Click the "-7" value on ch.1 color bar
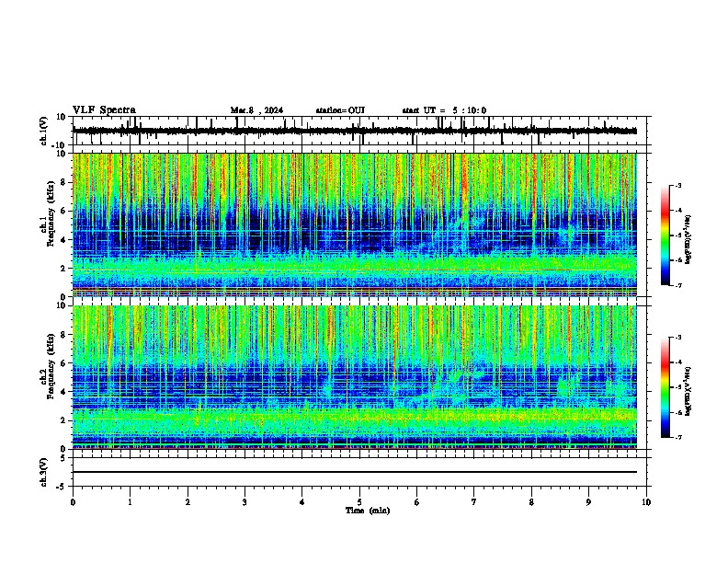Viewport: 728px width, 563px height. click(x=677, y=285)
